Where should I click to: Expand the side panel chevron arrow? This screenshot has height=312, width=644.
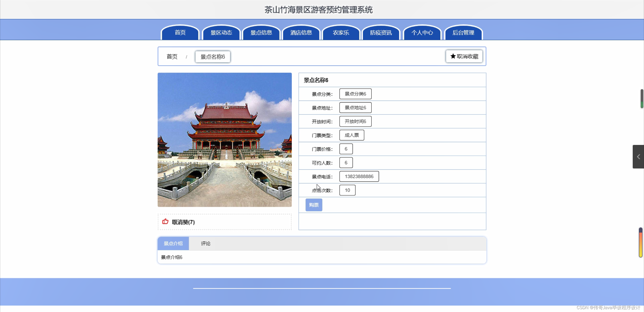[638, 157]
